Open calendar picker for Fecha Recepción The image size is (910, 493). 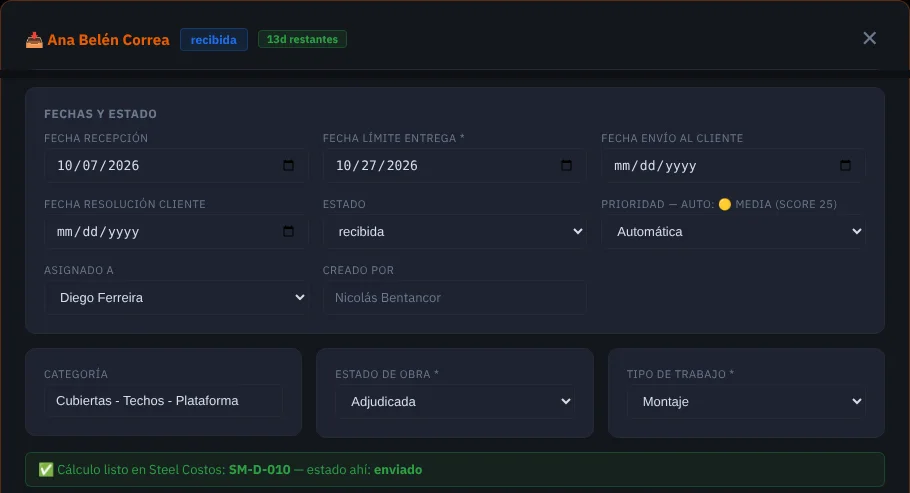tap(288, 165)
